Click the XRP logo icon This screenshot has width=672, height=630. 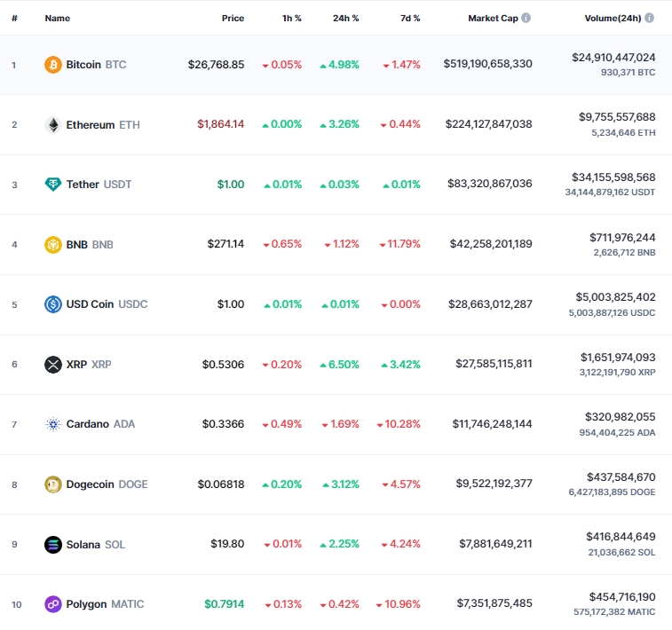click(53, 365)
